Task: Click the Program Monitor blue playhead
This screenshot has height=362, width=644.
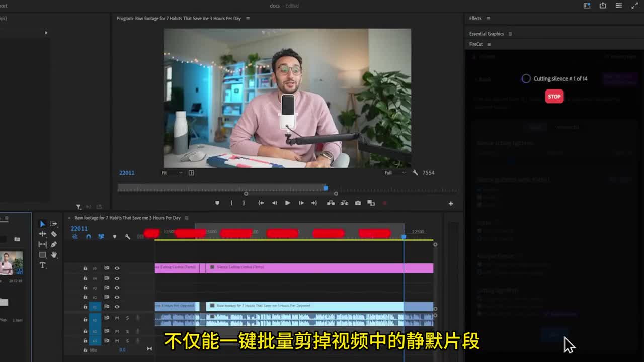Action: 326,188
